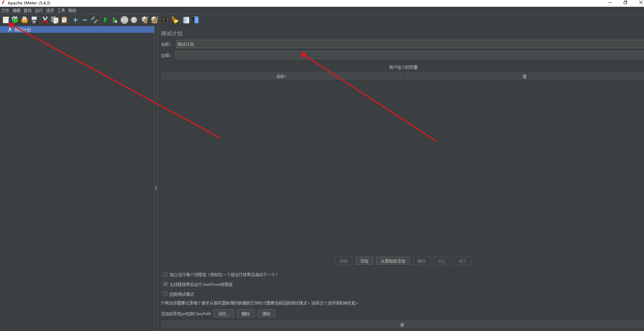Click the 库 table header
This screenshot has height=331, width=644.
tap(402, 325)
